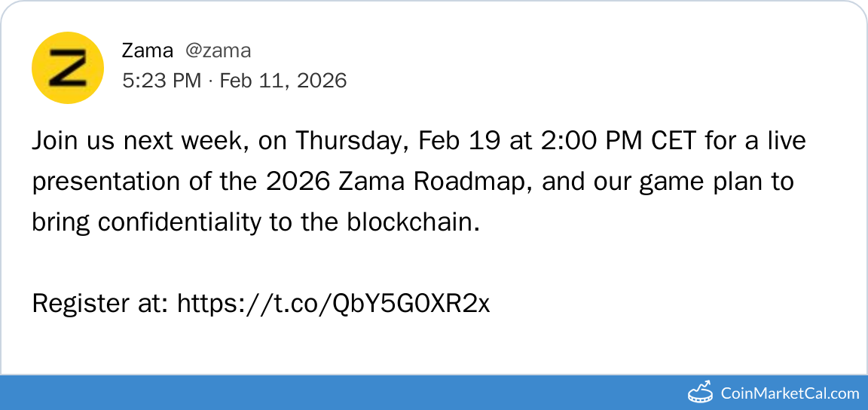Click the CoinMarketCal.com watermark text
The height and width of the screenshot is (410, 868).
pyautogui.click(x=790, y=393)
